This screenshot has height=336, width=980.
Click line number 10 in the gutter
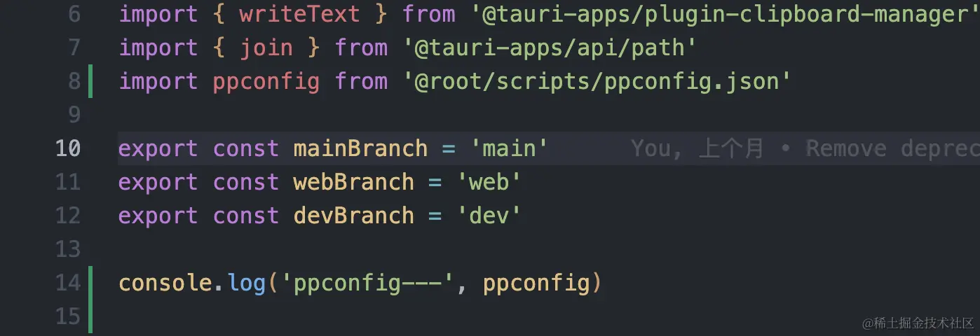(68, 148)
